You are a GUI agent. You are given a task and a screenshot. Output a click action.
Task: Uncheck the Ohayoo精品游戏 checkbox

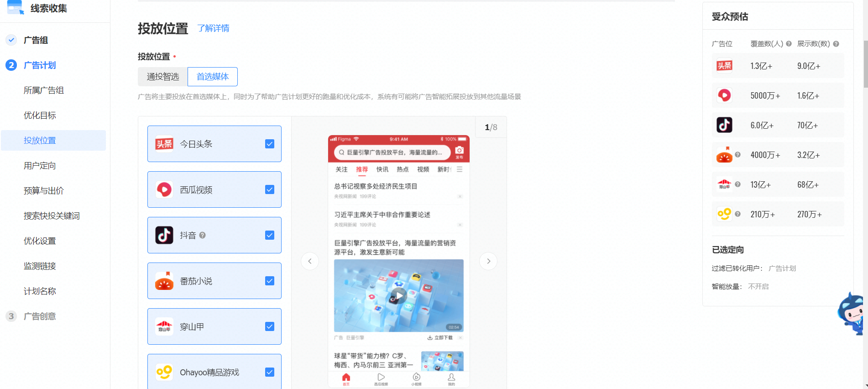pyautogui.click(x=270, y=372)
